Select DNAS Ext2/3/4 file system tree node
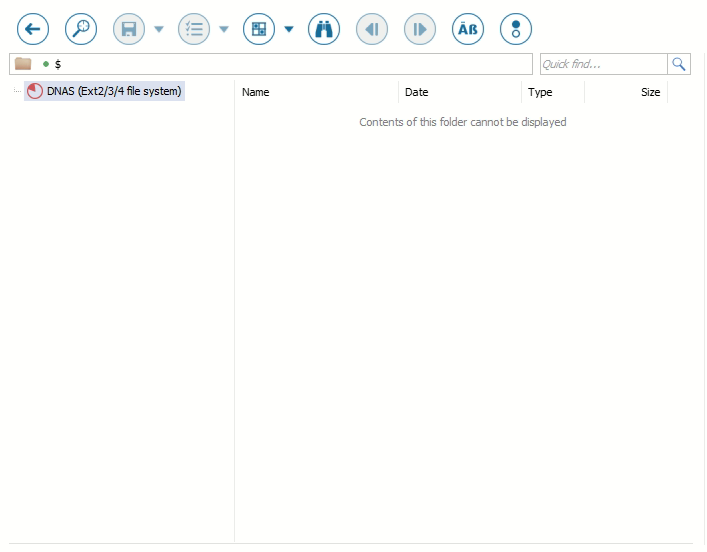This screenshot has width=707, height=552. tap(113, 91)
